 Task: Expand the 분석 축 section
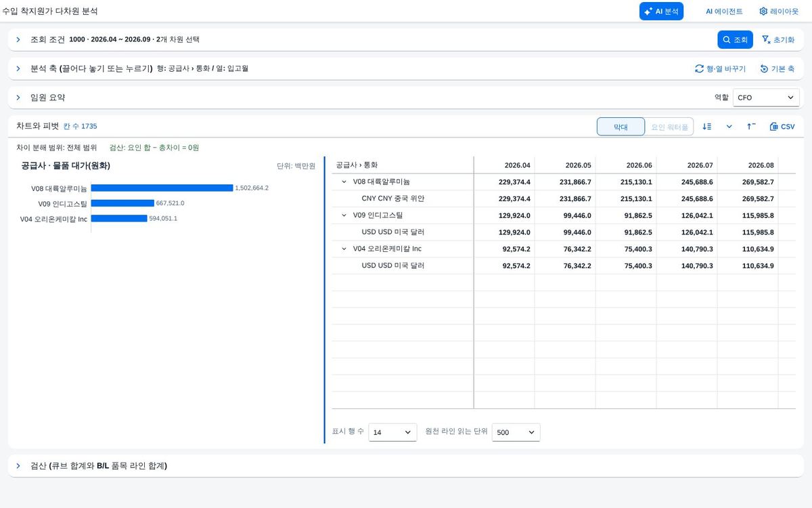18,68
